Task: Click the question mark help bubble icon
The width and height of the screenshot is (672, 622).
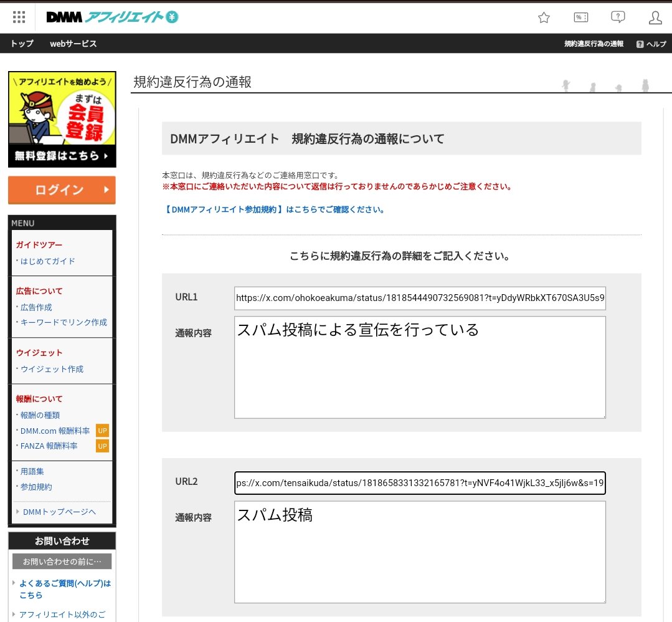Action: click(x=618, y=17)
